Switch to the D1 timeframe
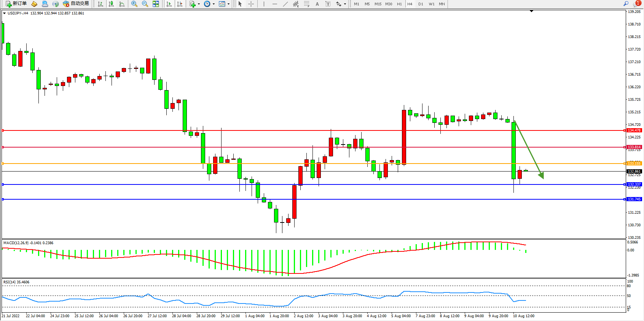Viewport: 644px width, 321px height. pyautogui.click(x=421, y=4)
